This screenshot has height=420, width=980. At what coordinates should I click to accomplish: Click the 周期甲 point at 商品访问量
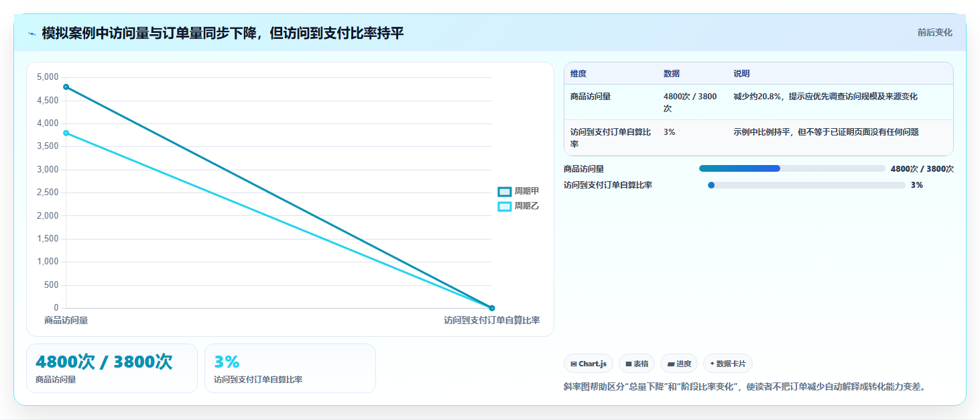(66, 87)
